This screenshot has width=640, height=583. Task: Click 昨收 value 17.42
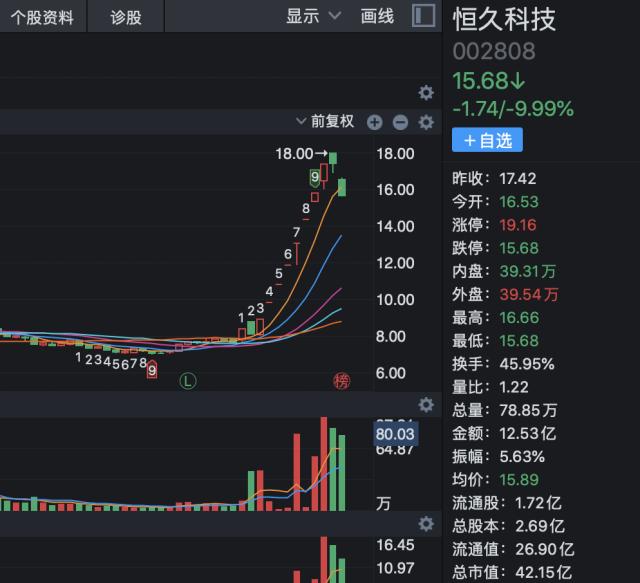(518, 178)
